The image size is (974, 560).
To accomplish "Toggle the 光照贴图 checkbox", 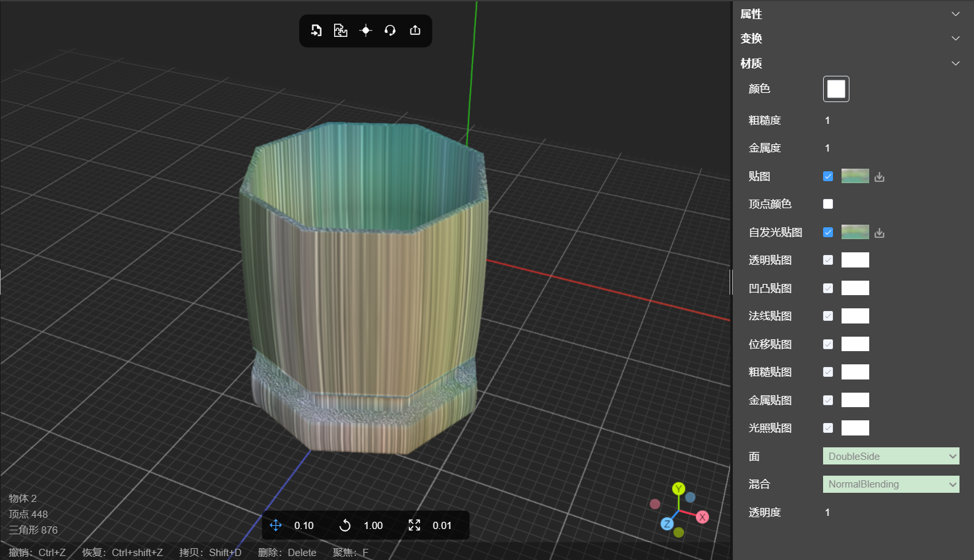I will [828, 428].
